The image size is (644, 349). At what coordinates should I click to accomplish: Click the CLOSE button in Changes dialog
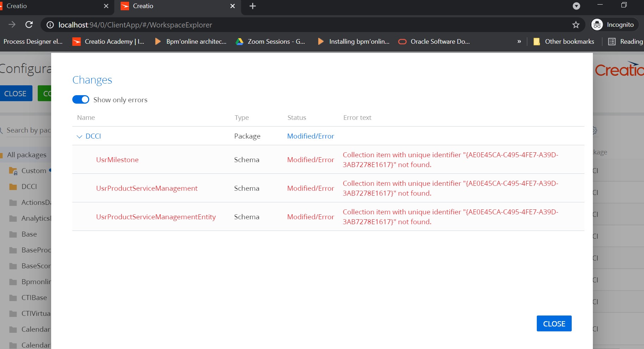(554, 324)
